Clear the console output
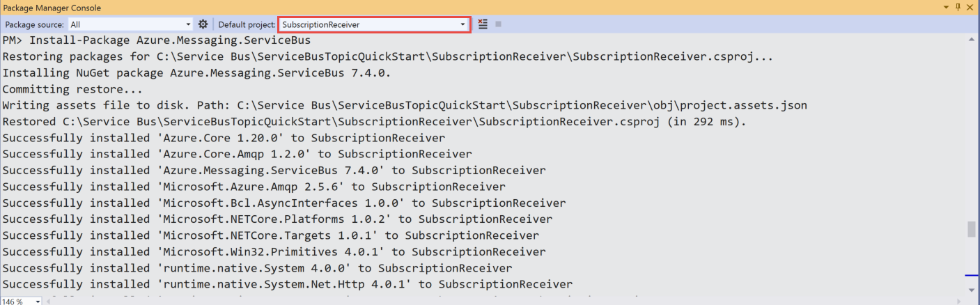980x305 pixels. tap(483, 24)
